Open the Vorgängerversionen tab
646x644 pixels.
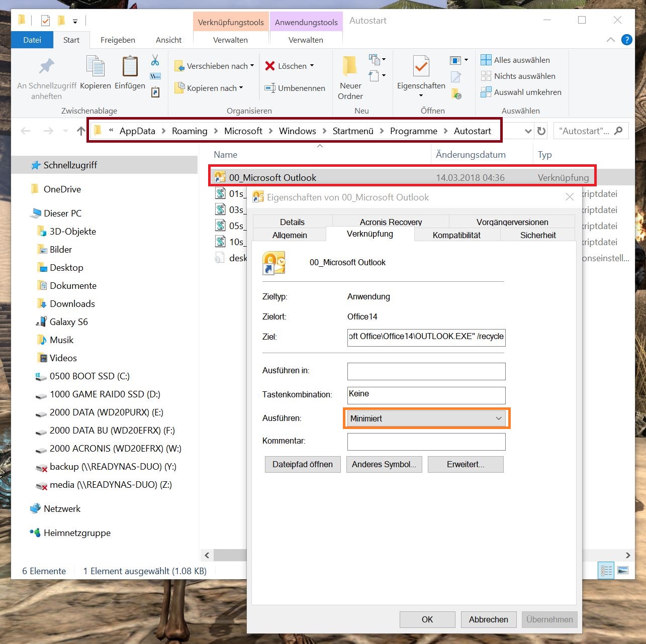coord(512,222)
